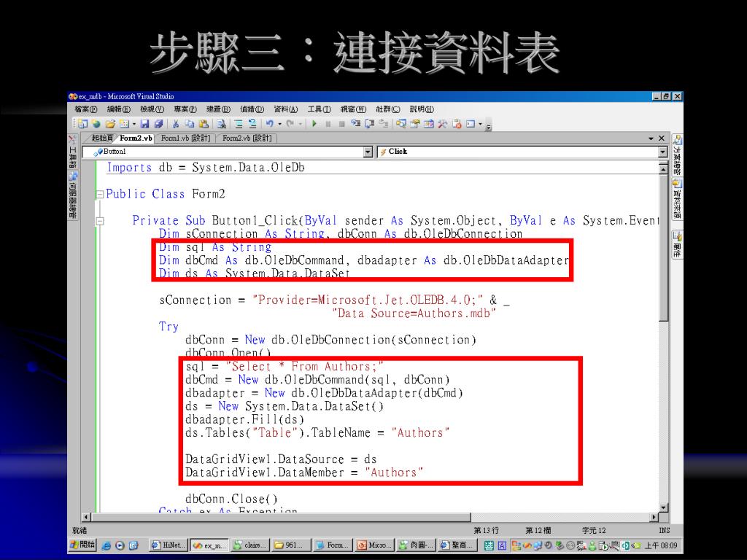Screen dimensions: 747x560
Task: Click the 開始 Start button on taskbar
Action: point(82,545)
